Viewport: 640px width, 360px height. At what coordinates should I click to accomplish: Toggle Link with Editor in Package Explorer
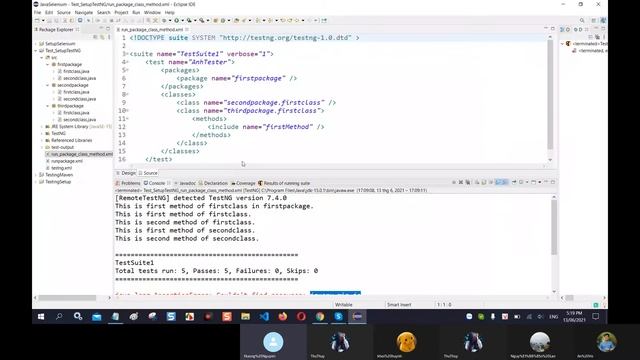pyautogui.click(x=102, y=37)
